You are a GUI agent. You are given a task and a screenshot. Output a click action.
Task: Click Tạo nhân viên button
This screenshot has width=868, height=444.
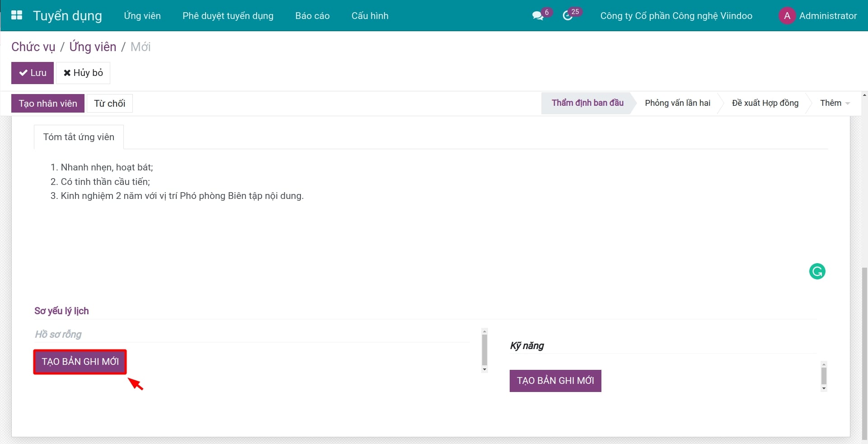pyautogui.click(x=48, y=104)
